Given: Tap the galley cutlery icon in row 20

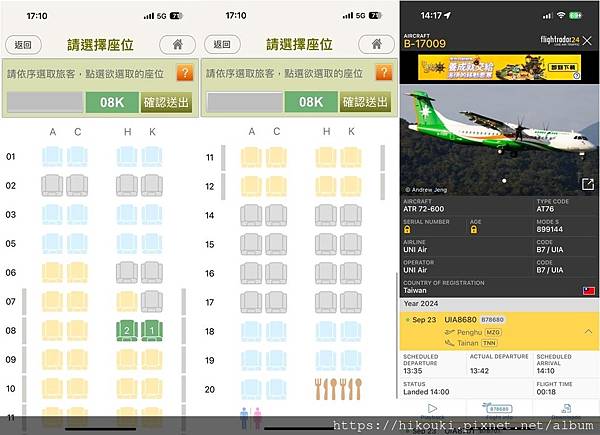Looking at the screenshot, I should click(338, 389).
